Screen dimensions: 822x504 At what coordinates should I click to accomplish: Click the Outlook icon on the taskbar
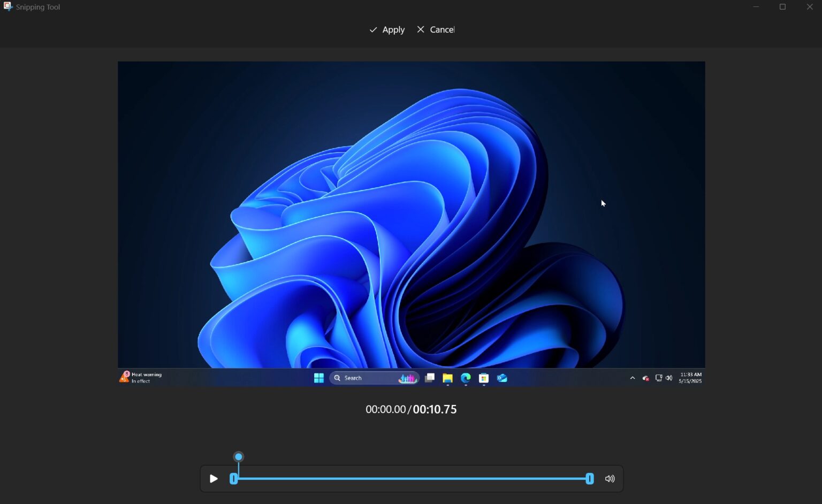point(502,378)
